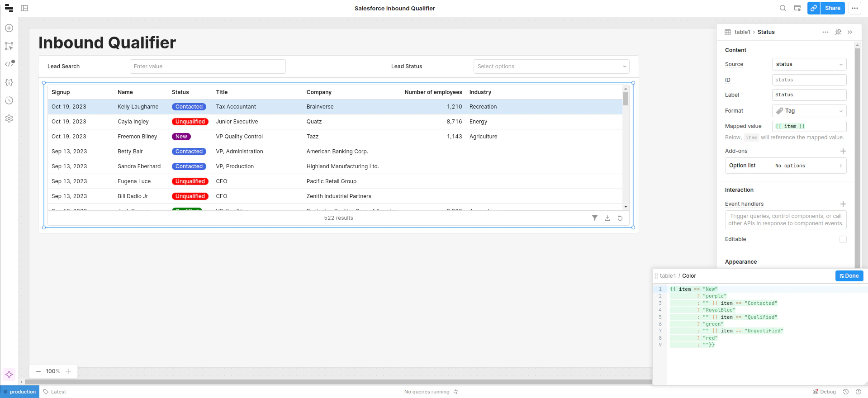The height and width of the screenshot is (398, 868).
Task: Click the Mapped value field
Action: coord(809,126)
